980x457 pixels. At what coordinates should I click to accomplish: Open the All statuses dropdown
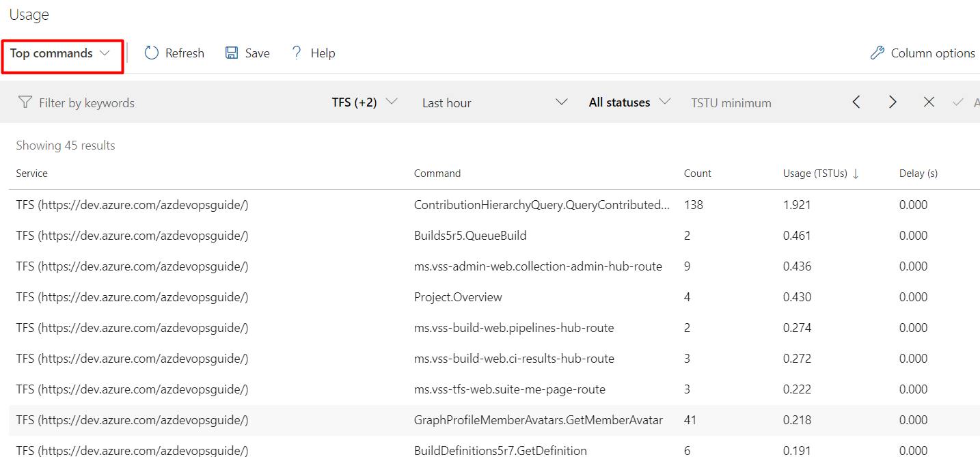tap(629, 102)
